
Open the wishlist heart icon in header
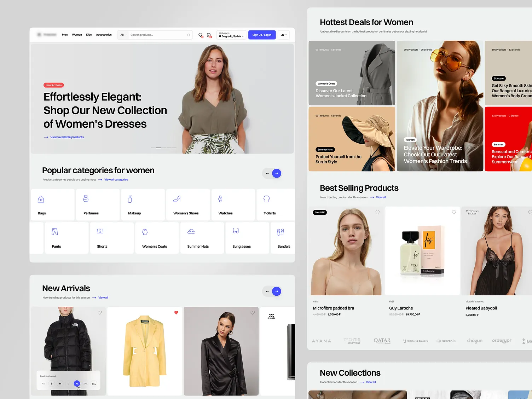(200, 35)
